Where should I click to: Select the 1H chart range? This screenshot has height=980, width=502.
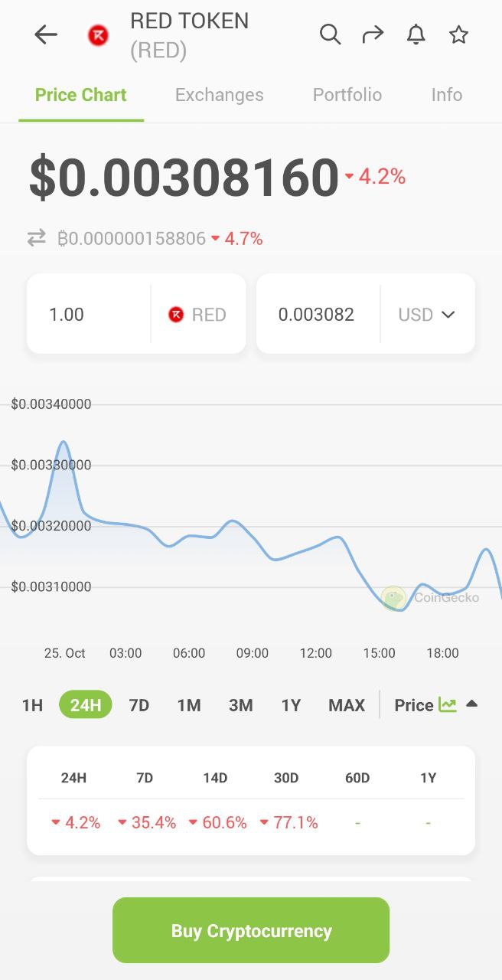pos(32,705)
